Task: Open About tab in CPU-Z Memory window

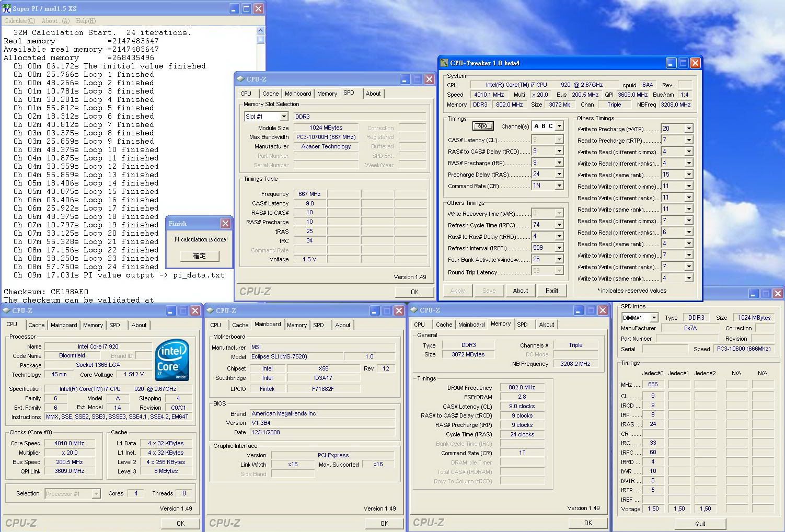Action: (547, 325)
